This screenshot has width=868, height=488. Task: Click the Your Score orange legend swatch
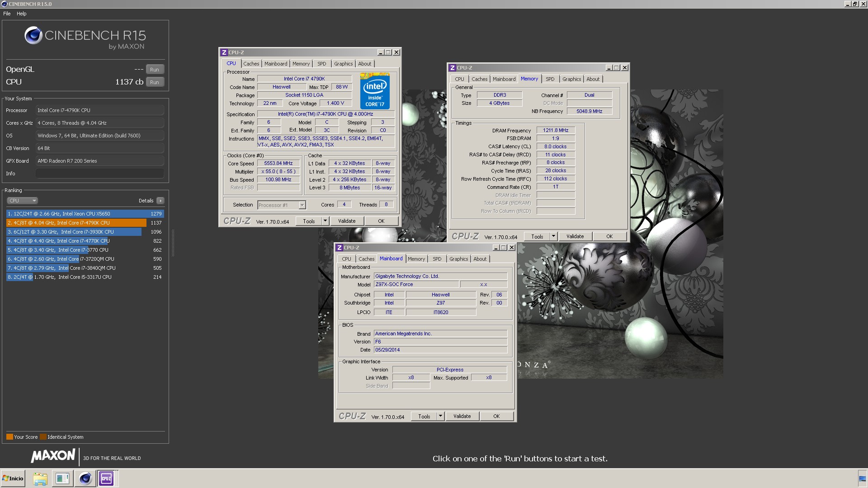pos(9,437)
